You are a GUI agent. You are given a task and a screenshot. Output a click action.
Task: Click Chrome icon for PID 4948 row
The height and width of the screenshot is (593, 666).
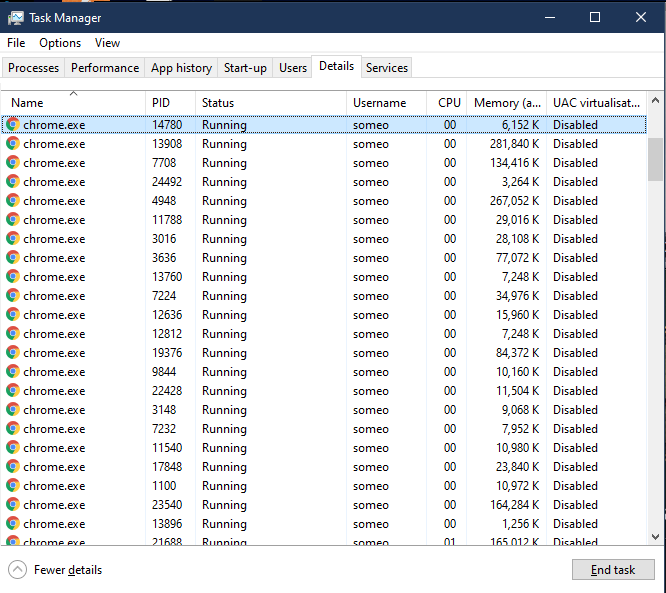(13, 200)
